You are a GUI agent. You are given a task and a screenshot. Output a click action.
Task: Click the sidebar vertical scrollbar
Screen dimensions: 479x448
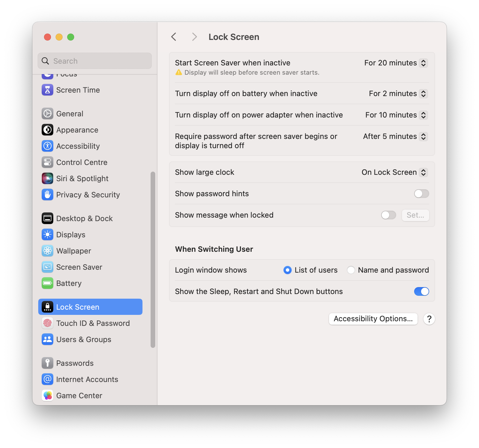153,260
